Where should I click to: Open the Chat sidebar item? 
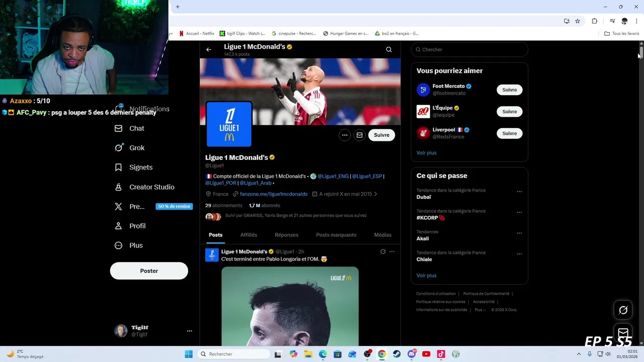(x=129, y=128)
